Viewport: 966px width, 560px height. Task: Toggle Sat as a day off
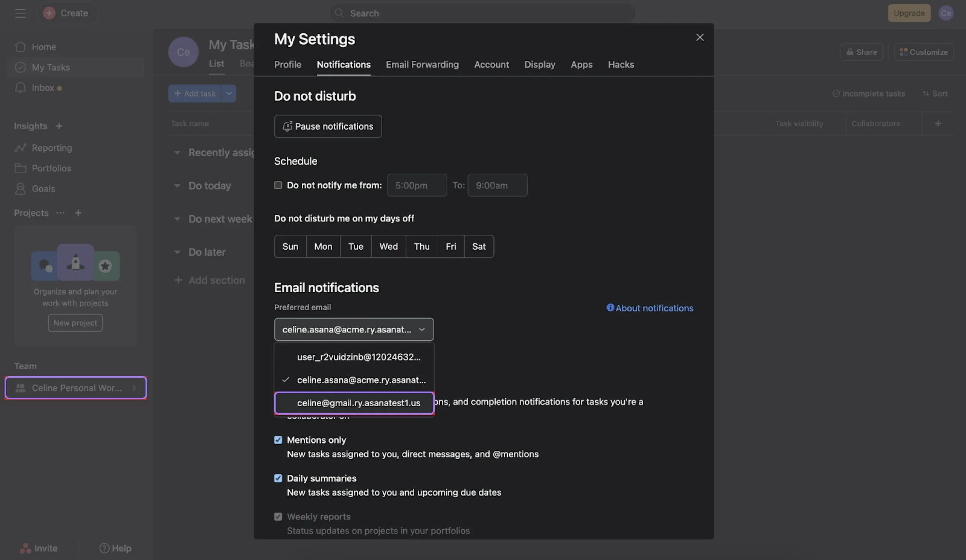pyautogui.click(x=479, y=246)
